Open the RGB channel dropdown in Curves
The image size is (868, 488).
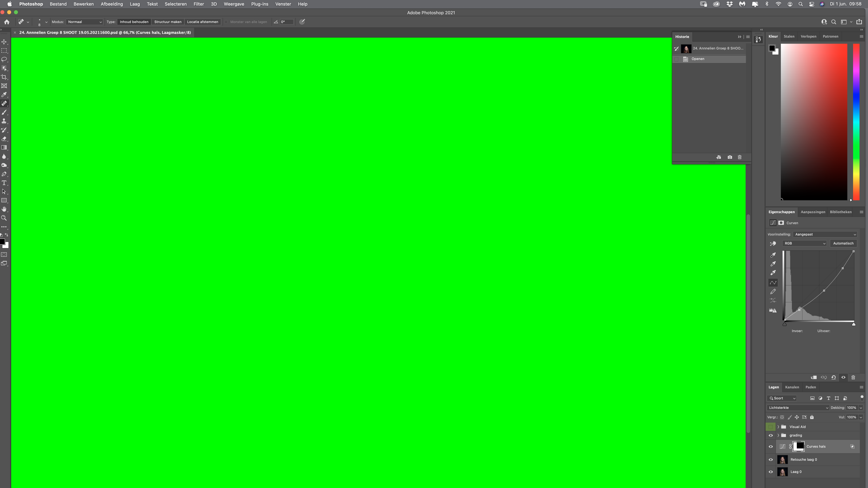pyautogui.click(x=804, y=243)
